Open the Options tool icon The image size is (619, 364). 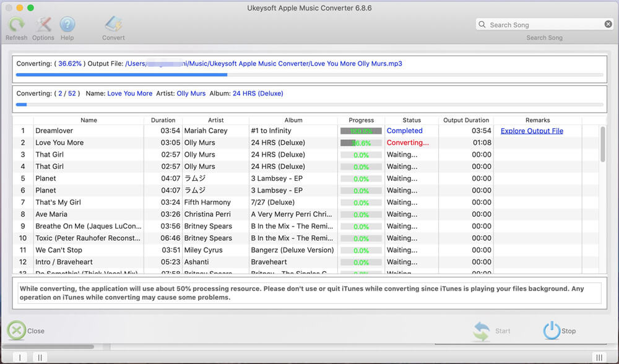click(43, 25)
